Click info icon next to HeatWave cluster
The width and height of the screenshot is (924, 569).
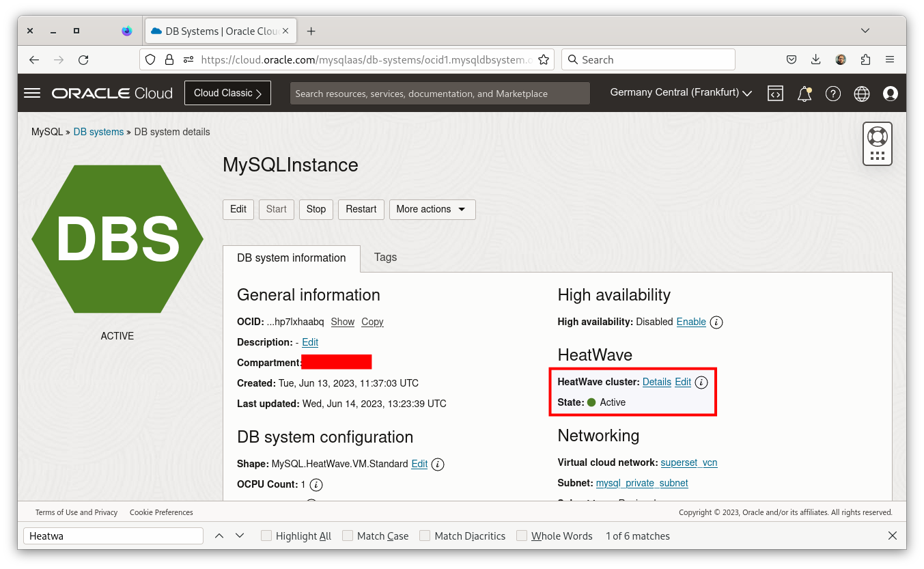pos(701,383)
